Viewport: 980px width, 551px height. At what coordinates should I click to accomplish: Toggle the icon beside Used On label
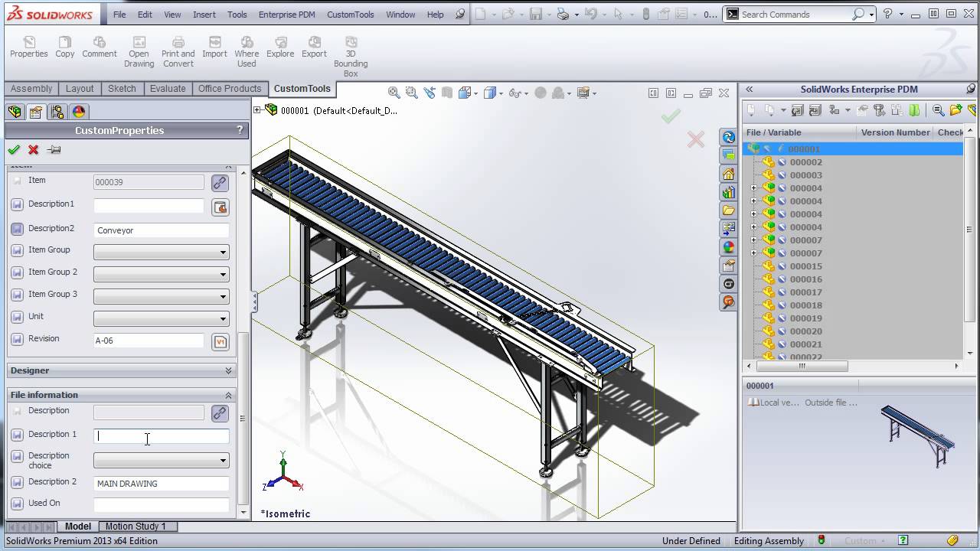pyautogui.click(x=17, y=504)
